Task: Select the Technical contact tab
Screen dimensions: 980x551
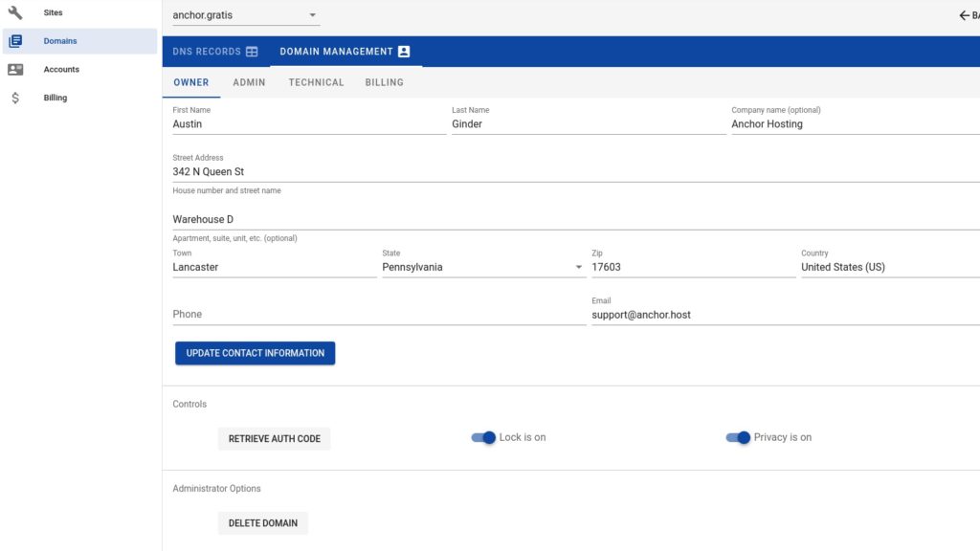Action: tap(316, 82)
